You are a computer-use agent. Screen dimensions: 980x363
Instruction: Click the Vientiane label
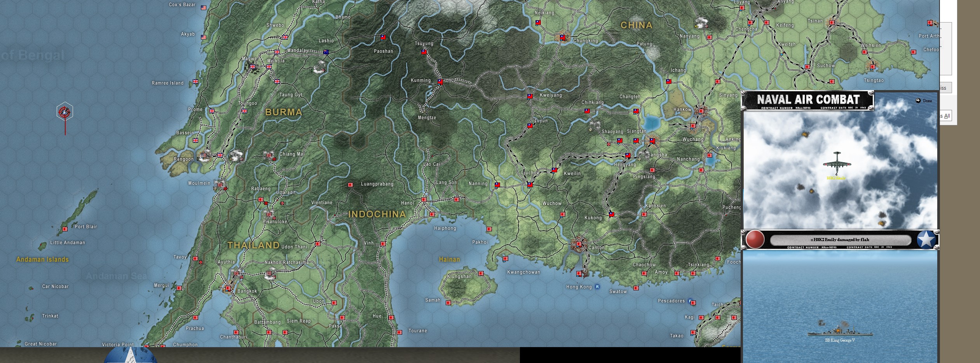pyautogui.click(x=322, y=203)
